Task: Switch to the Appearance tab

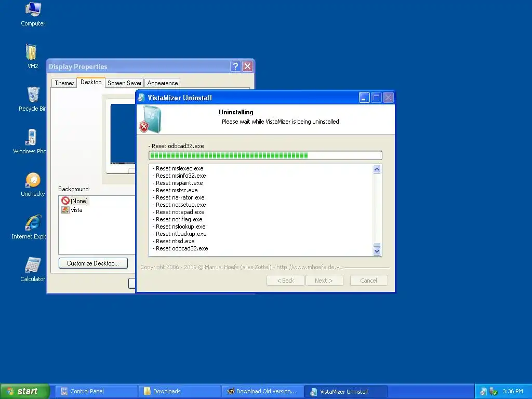Action: pyautogui.click(x=162, y=83)
